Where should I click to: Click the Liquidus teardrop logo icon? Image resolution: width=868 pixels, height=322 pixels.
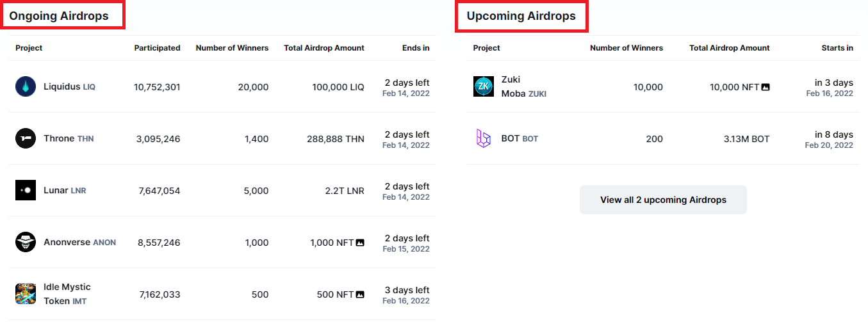coord(26,86)
